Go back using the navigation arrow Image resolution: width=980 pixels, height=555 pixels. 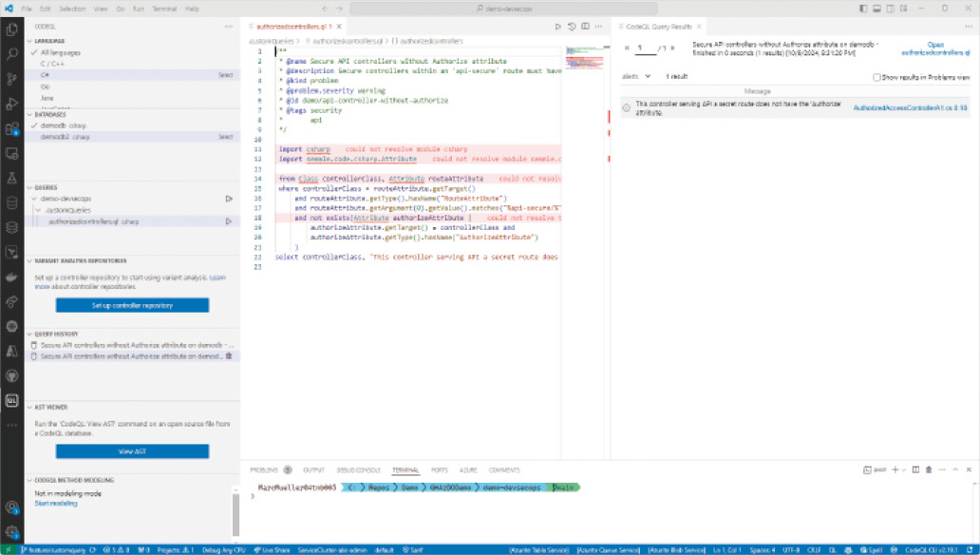pos(325,9)
